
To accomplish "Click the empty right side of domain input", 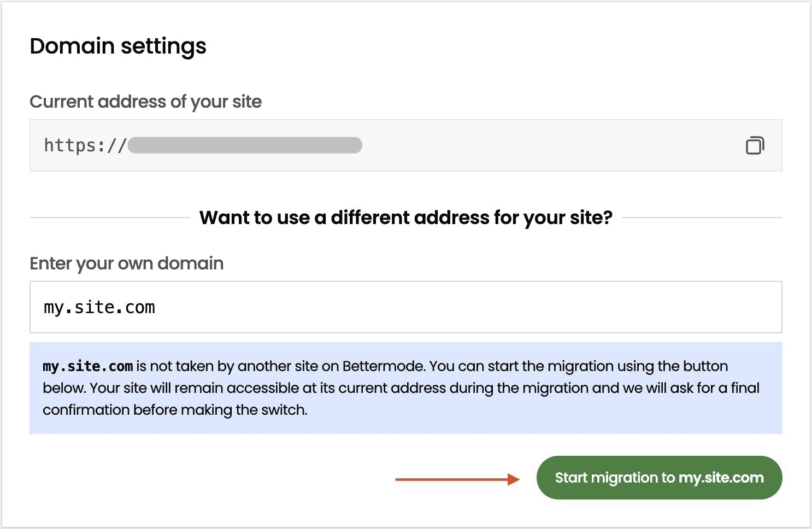I will (x=601, y=307).
